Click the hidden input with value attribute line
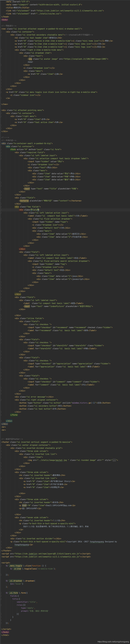This screenshot has height=644, width=130. [x=46, y=161]
